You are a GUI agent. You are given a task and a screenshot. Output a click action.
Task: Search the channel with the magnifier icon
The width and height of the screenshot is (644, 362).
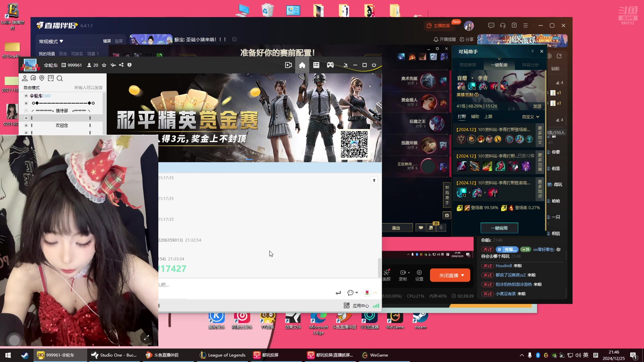point(60,78)
